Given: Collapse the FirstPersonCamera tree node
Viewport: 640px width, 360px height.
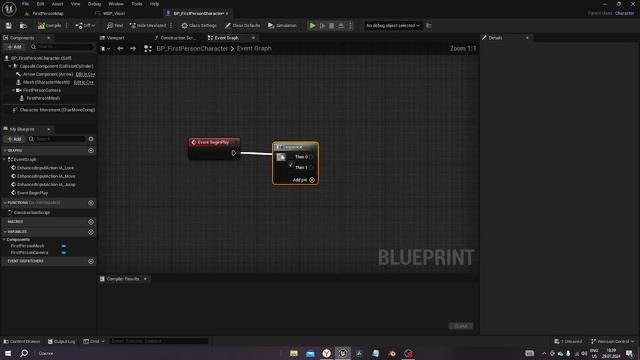Looking at the screenshot, I should pyautogui.click(x=13, y=90).
